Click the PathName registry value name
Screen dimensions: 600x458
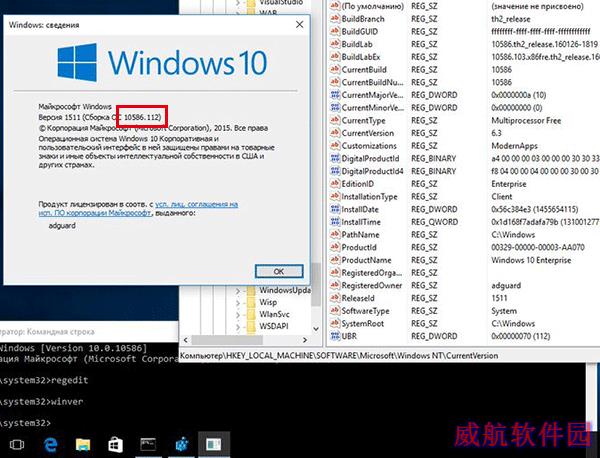click(x=360, y=235)
